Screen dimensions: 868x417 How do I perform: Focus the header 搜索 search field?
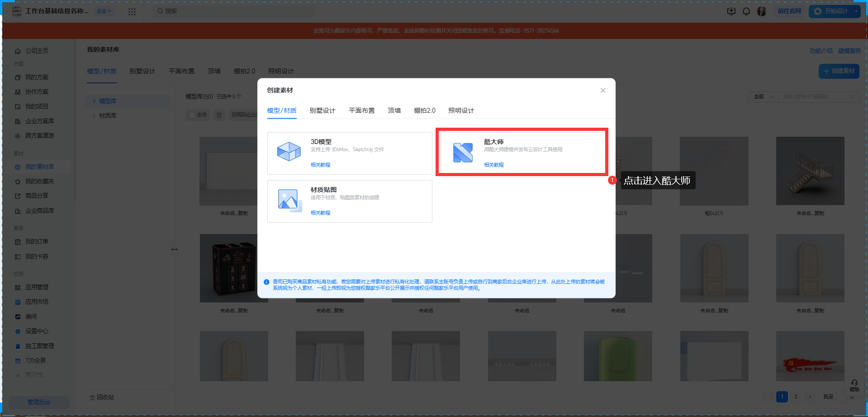click(234, 11)
